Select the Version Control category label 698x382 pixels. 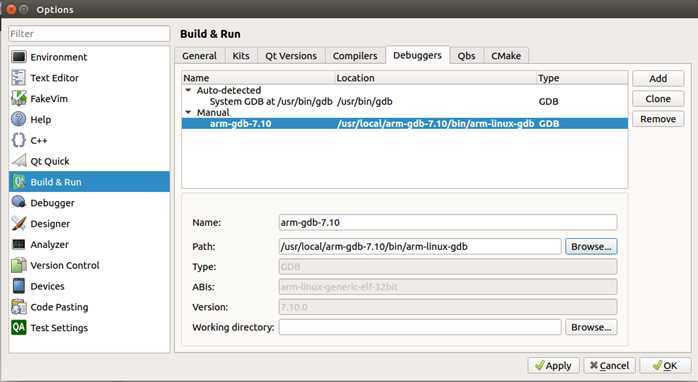[65, 265]
